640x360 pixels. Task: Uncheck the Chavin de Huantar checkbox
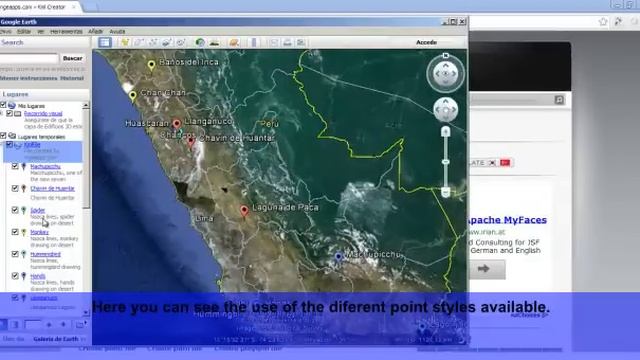15,188
